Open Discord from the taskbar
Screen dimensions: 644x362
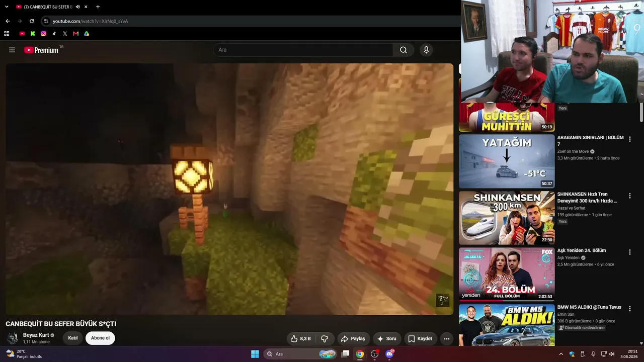[x=389, y=354]
